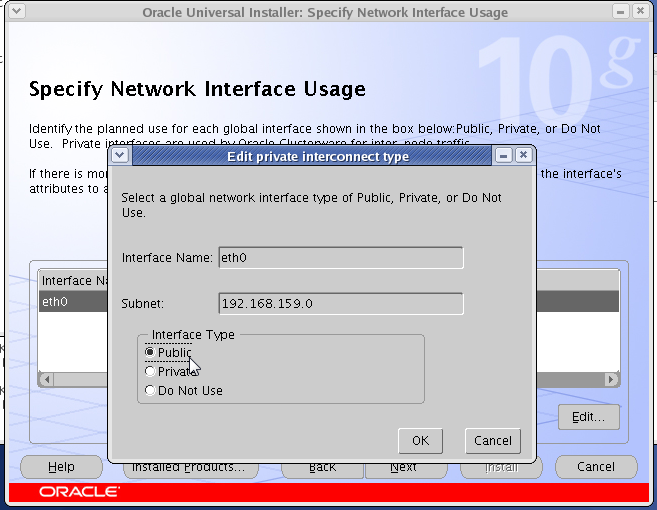
Task: Click the Subnet field showing 192.168.159.0
Action: (341, 303)
